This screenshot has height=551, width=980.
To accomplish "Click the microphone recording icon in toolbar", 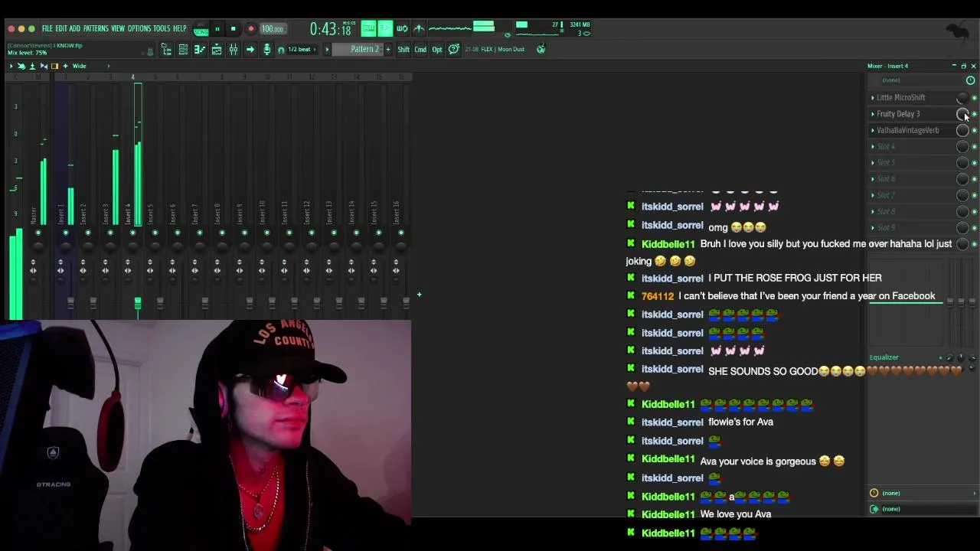I will 266,49.
